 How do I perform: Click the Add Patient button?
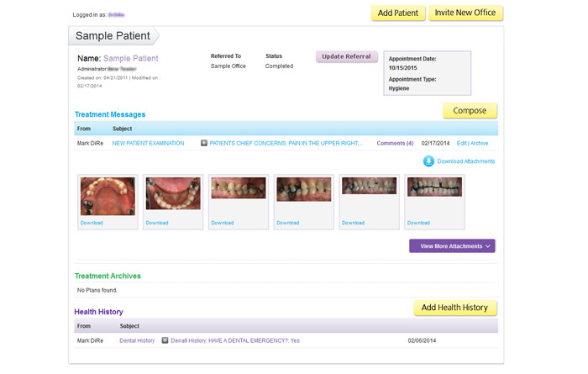398,13
